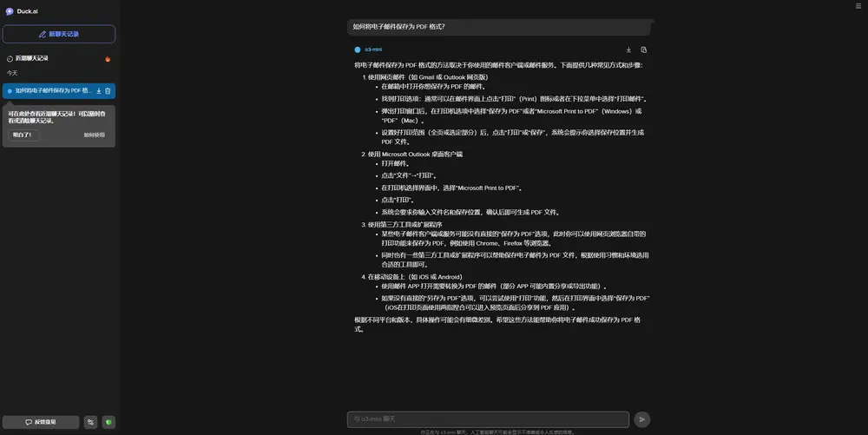This screenshot has height=435, width=868.
Task: Open the 反馈意见 feedback button
Action: (x=40, y=422)
